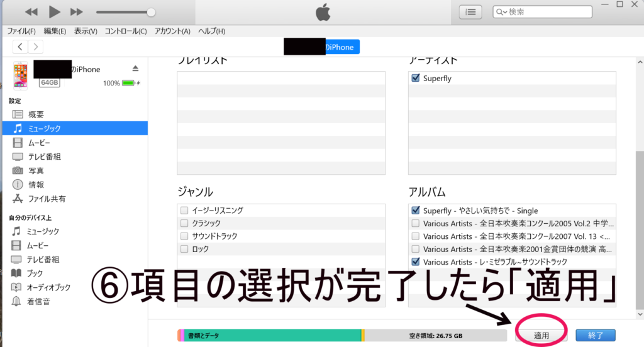Check 全日本吹奏楽2001金賞団体の競演 album
Screen dimensions: 644x347
tap(415, 249)
